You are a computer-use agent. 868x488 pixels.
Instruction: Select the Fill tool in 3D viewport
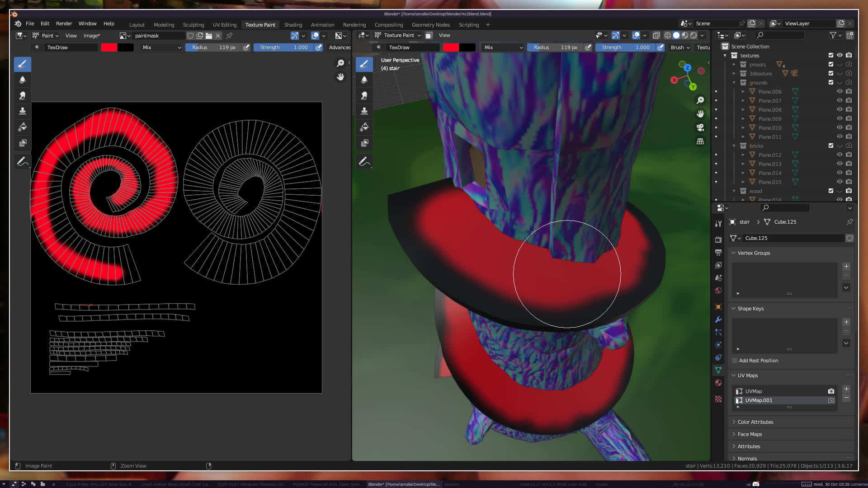point(364,127)
